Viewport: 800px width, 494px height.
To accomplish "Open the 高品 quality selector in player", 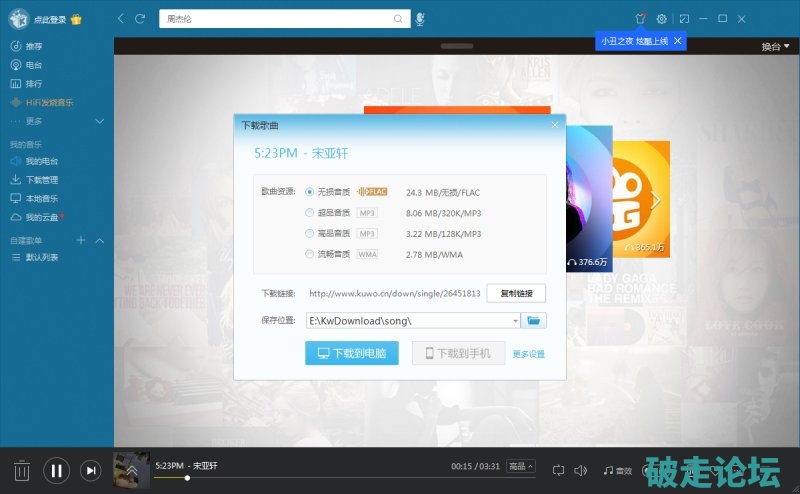I will tap(520, 466).
